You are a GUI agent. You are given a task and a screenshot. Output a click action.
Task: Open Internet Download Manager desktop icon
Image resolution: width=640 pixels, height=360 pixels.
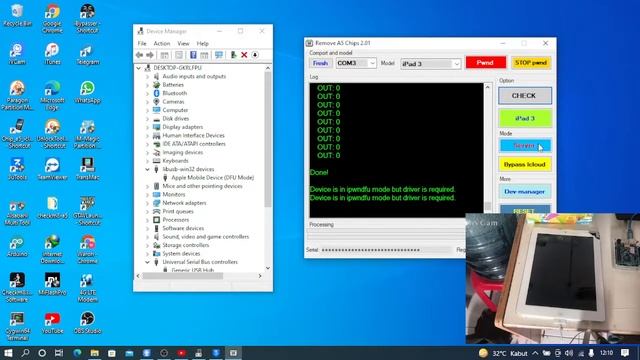[x=52, y=249]
